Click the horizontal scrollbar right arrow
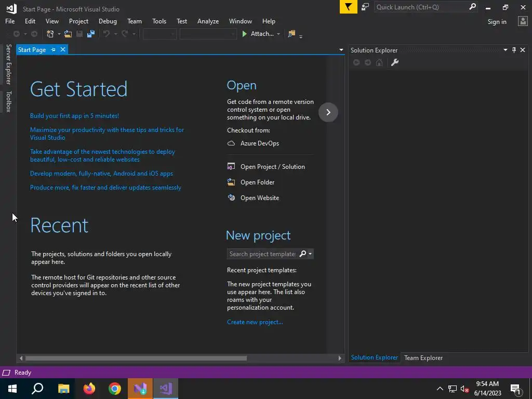The image size is (532, 399). pos(340,358)
